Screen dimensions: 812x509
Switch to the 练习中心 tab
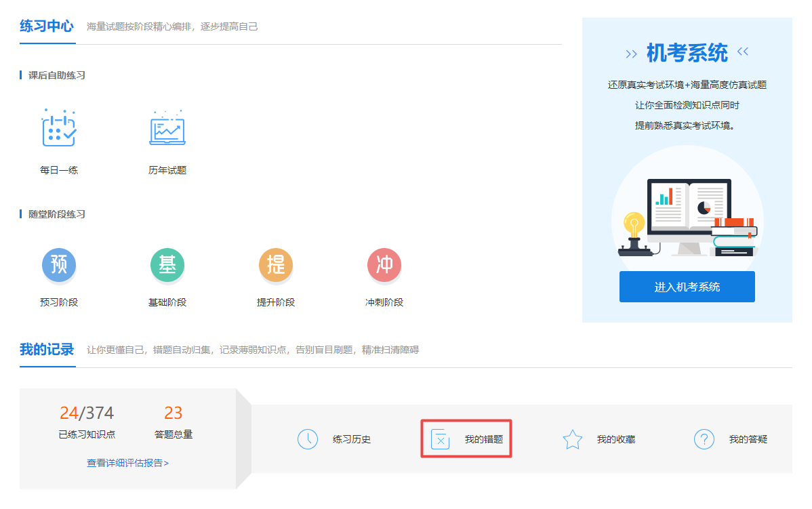click(x=46, y=26)
